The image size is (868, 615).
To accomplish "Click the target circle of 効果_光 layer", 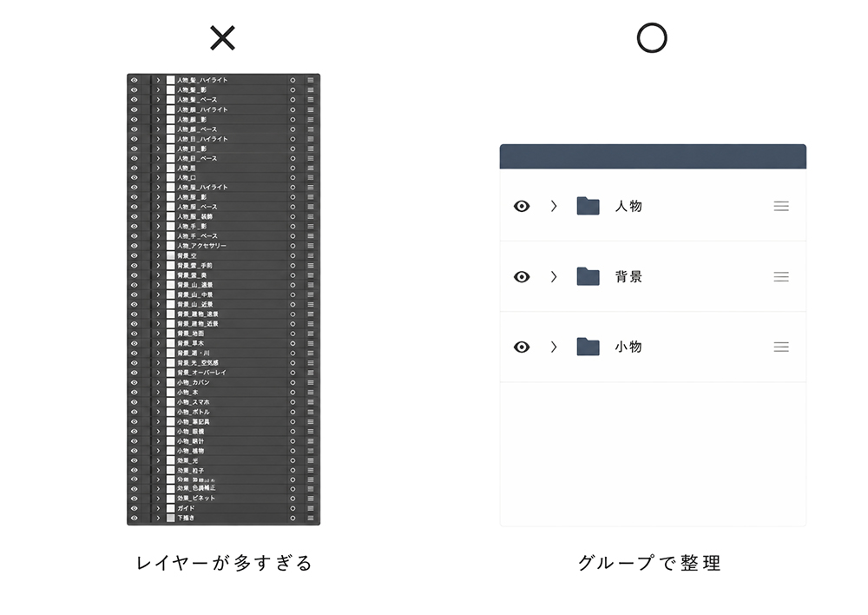I will tap(293, 460).
